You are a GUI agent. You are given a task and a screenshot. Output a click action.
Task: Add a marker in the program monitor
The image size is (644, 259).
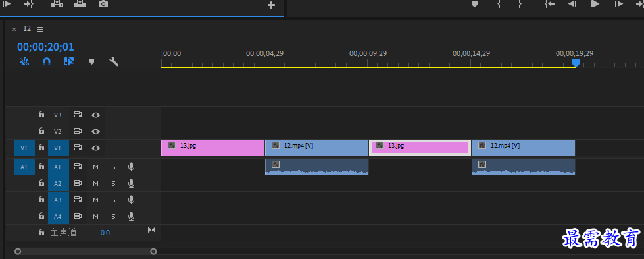[x=474, y=4]
